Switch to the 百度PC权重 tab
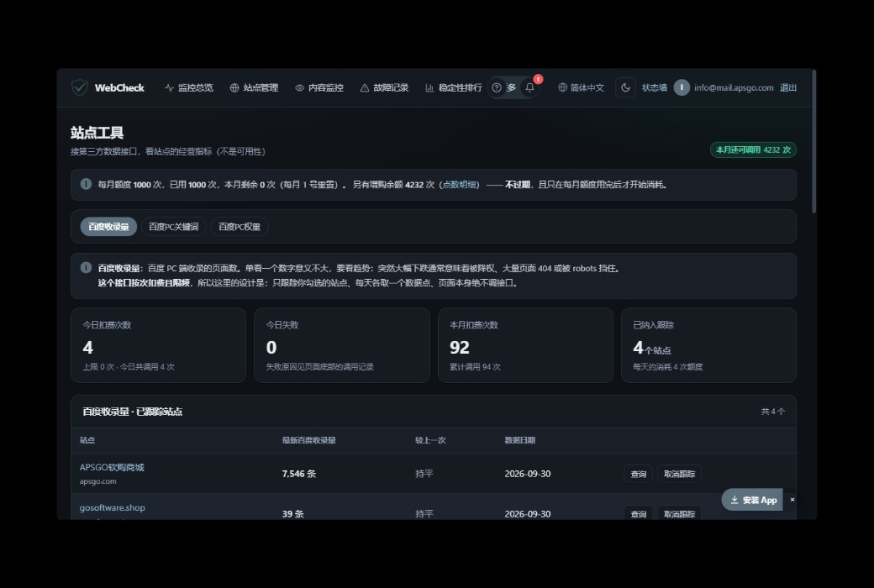Viewport: 874px width, 588px height. click(240, 227)
